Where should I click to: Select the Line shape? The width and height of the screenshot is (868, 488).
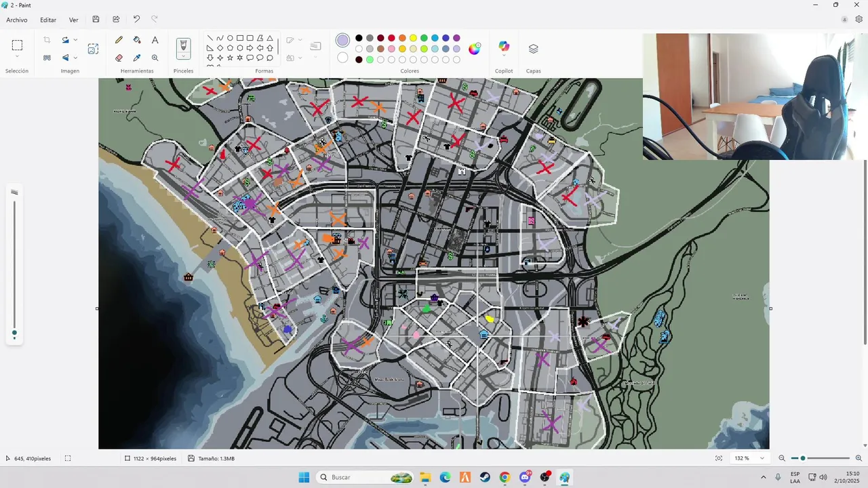(x=210, y=38)
